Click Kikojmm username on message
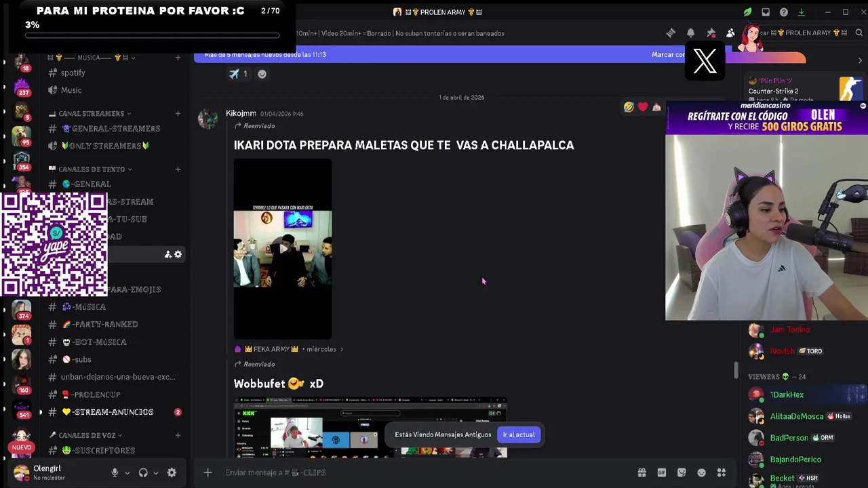This screenshot has width=868, height=488. click(241, 113)
